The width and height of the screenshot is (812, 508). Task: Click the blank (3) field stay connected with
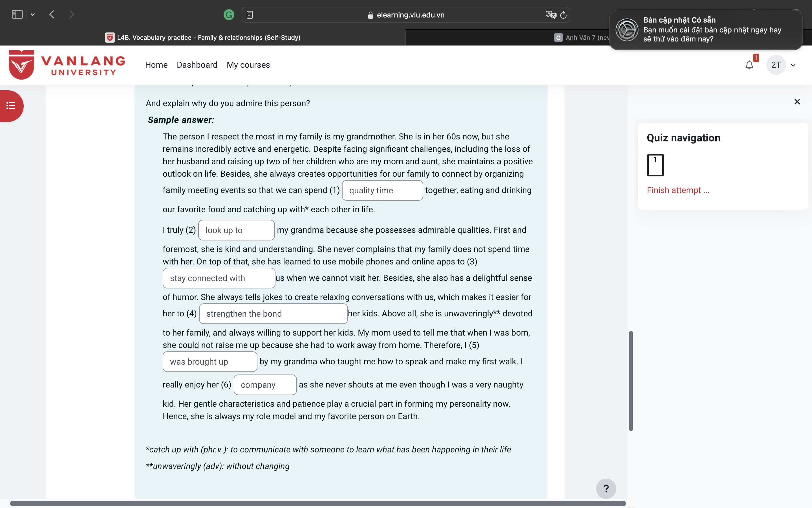[219, 278]
